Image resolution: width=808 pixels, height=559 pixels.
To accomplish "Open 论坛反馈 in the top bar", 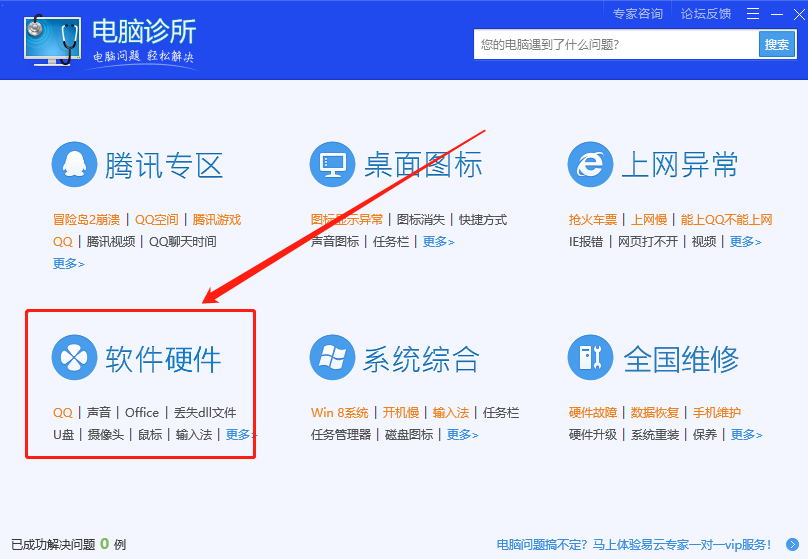I will pos(706,14).
